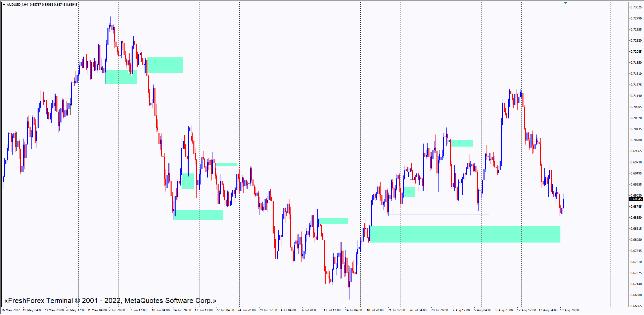The height and width of the screenshot is (315, 644).
Task: Select the green rectangle at the 7 Jun high
Action: 165,65
